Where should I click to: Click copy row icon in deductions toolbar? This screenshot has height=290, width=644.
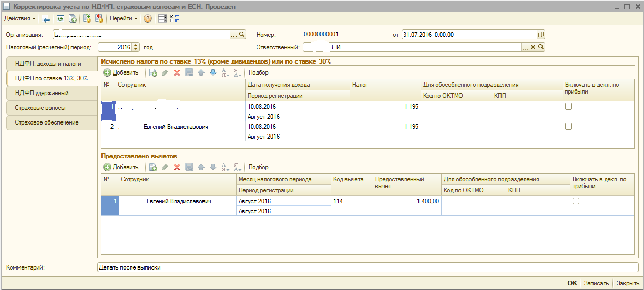154,167
